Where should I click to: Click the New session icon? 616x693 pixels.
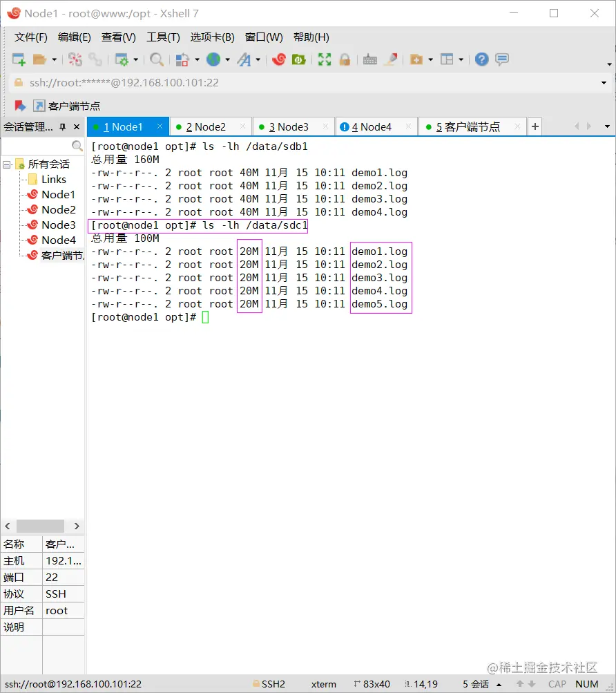click(19, 59)
